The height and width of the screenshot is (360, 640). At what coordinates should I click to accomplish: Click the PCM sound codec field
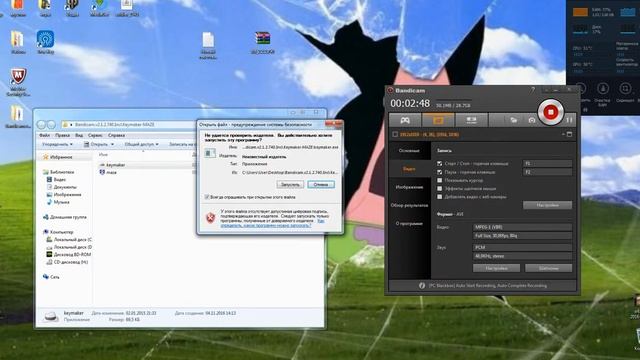point(522,247)
